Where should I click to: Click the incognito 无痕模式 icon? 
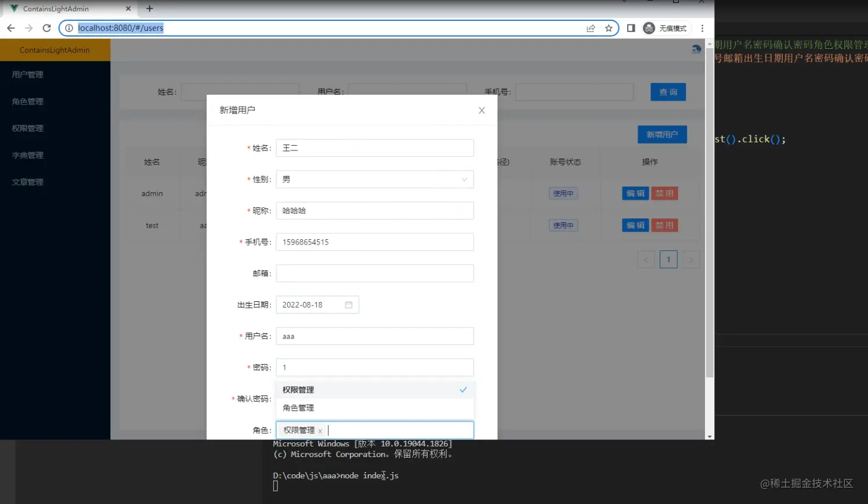pyautogui.click(x=665, y=28)
